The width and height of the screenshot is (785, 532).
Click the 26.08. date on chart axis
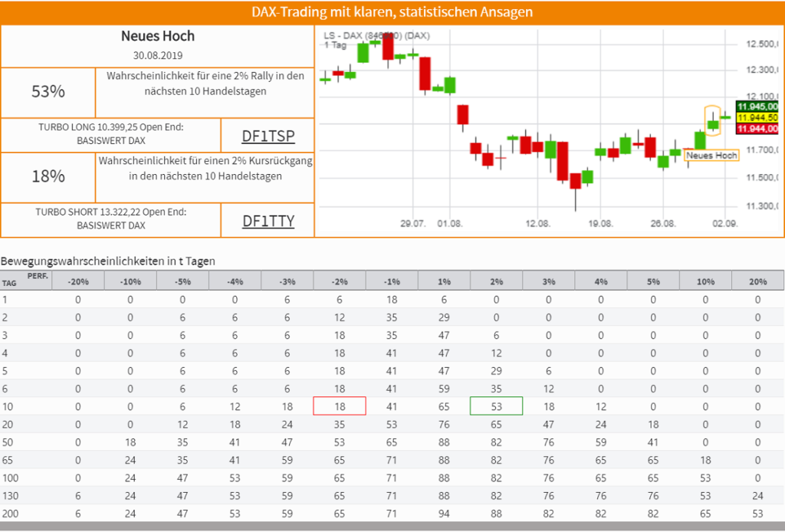663,223
